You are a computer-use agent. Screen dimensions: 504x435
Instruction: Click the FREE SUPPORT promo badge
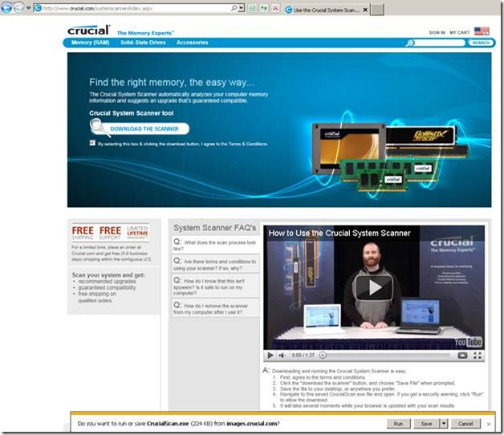(x=110, y=233)
